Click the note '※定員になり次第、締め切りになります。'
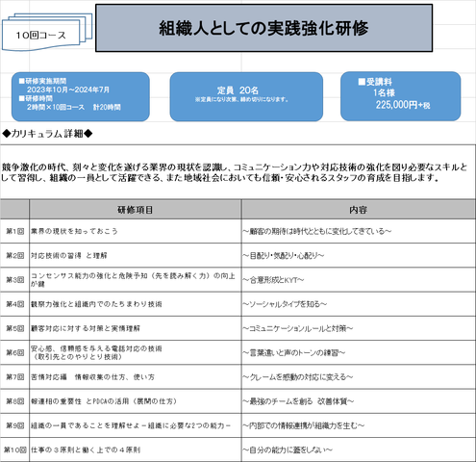The height and width of the screenshot is (462, 476). [x=242, y=99]
